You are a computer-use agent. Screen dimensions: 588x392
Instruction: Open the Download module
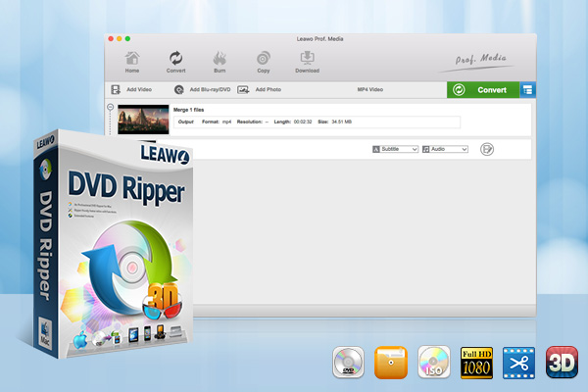(307, 62)
